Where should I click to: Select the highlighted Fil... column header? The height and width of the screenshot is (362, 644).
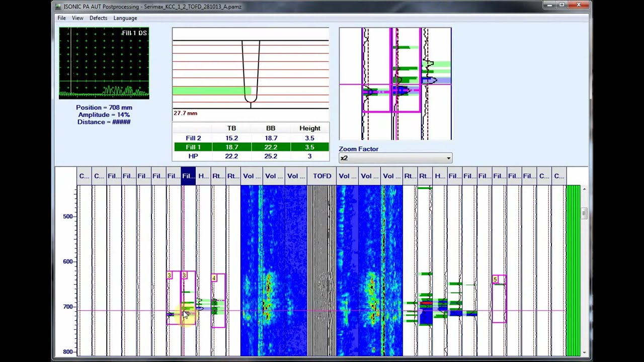(188, 176)
